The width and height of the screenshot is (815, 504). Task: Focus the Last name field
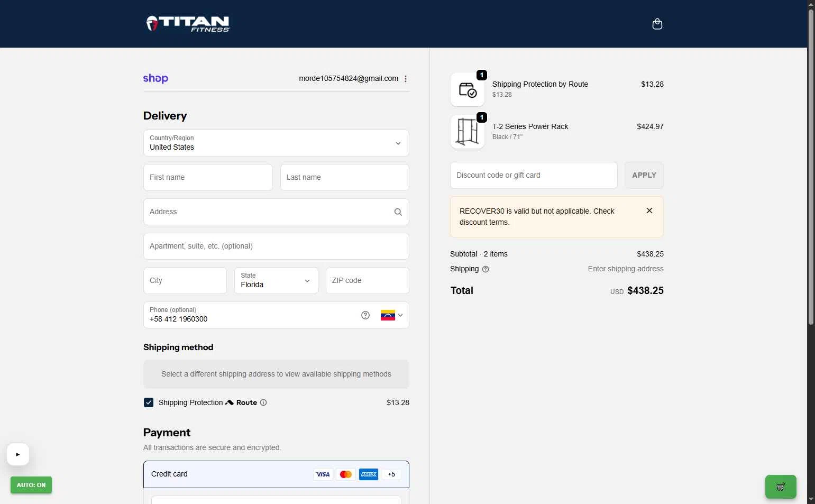(x=345, y=178)
